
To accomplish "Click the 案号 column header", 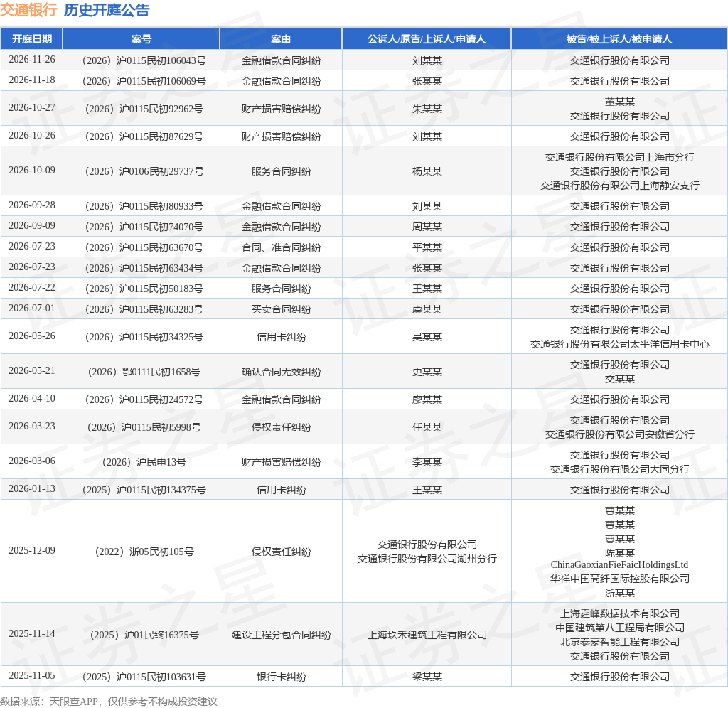I will pyautogui.click(x=141, y=39).
